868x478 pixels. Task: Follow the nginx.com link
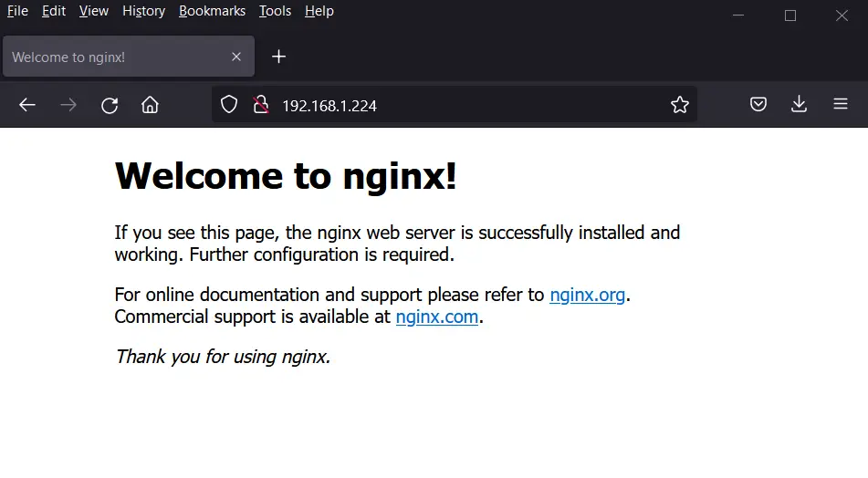(437, 317)
